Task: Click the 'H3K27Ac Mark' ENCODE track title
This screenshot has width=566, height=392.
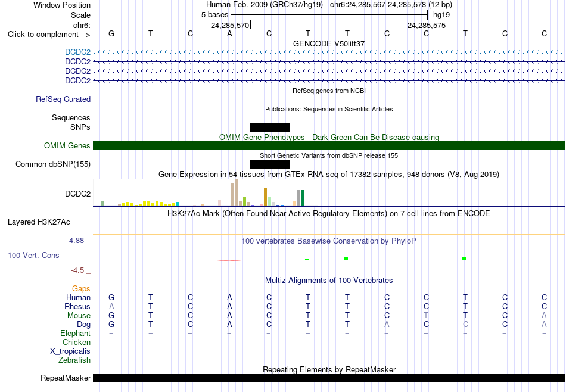Action: [329, 214]
